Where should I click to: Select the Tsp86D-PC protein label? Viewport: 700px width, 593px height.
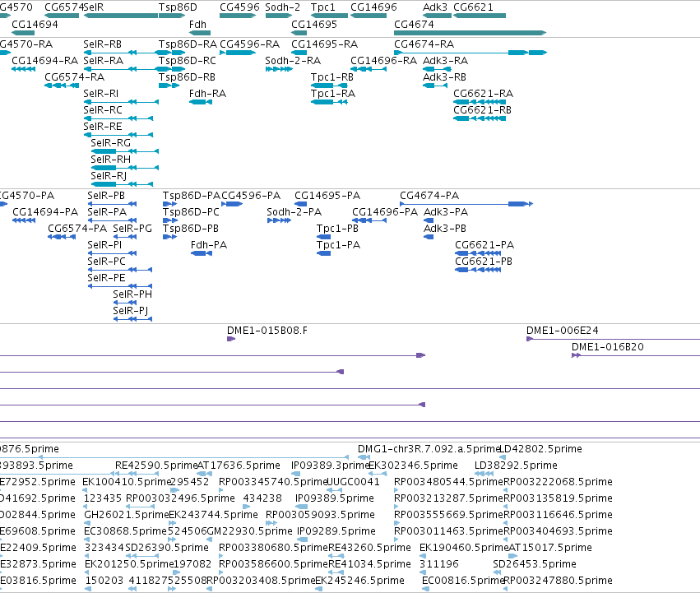coord(191,212)
